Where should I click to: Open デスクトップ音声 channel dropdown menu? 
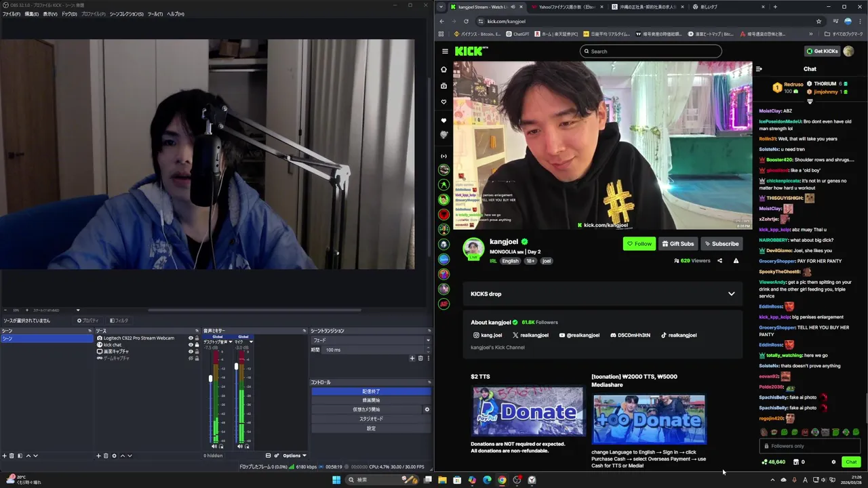click(231, 342)
